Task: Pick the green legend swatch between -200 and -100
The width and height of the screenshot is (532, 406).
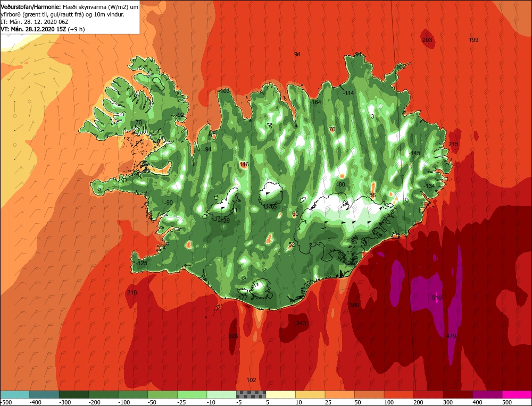Action: (x=103, y=394)
